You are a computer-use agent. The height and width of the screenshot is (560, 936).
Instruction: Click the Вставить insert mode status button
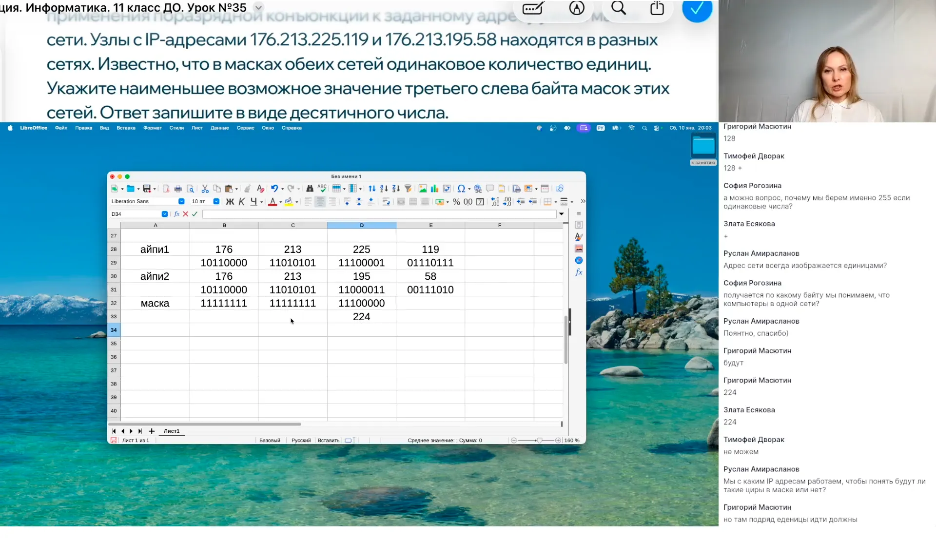(328, 440)
